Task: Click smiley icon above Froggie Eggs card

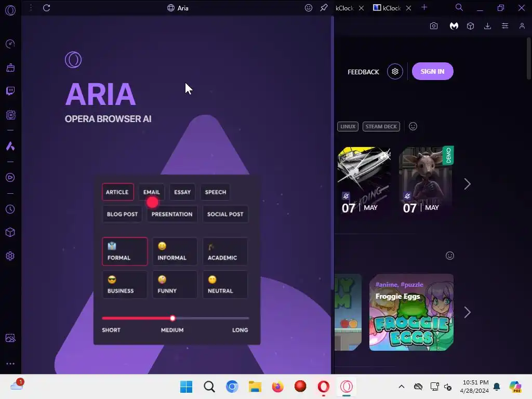Action: [449, 256]
